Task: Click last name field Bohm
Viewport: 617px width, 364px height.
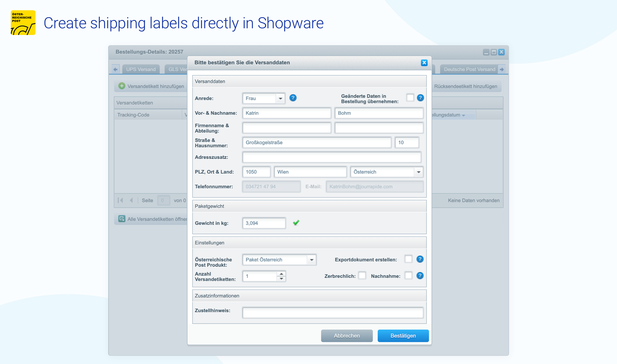Action: [x=379, y=113]
